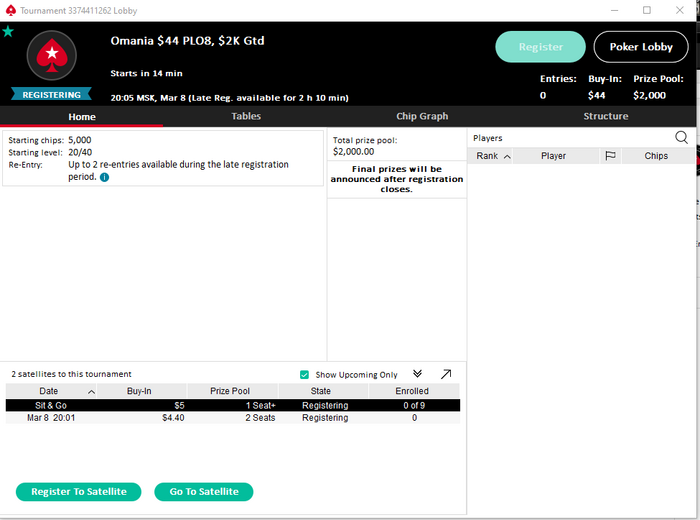Pop out satellites list with arrow icon

[x=446, y=374]
